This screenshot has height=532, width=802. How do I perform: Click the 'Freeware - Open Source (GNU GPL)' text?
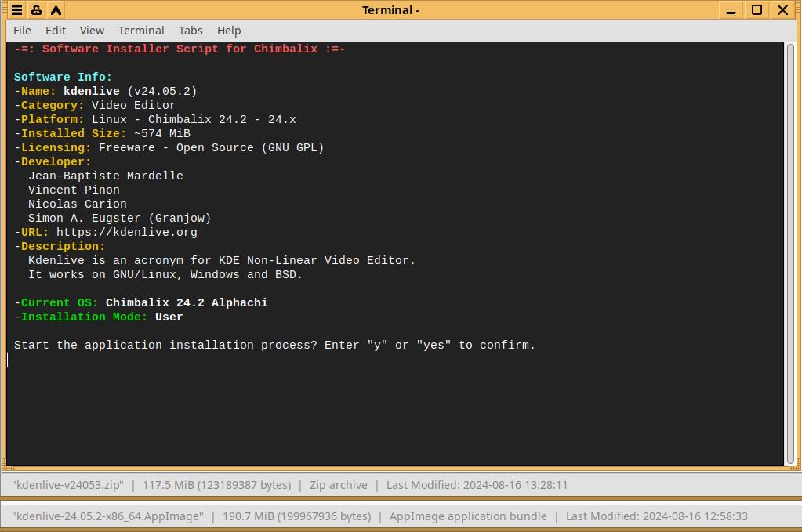tap(211, 148)
